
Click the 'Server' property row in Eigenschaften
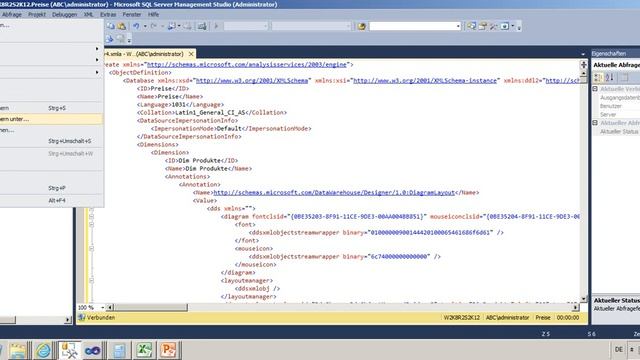pos(616,114)
